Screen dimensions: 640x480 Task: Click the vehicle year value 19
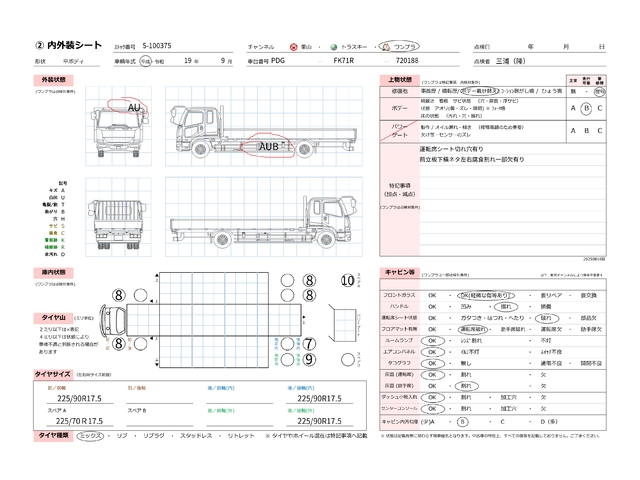[x=188, y=60]
